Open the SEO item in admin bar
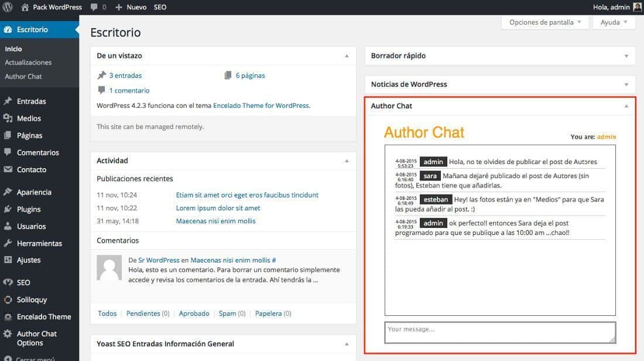This screenshot has width=644, height=361. (160, 7)
